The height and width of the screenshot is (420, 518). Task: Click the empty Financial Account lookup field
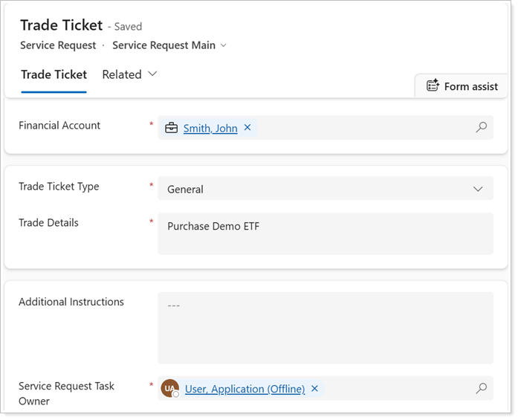365,128
